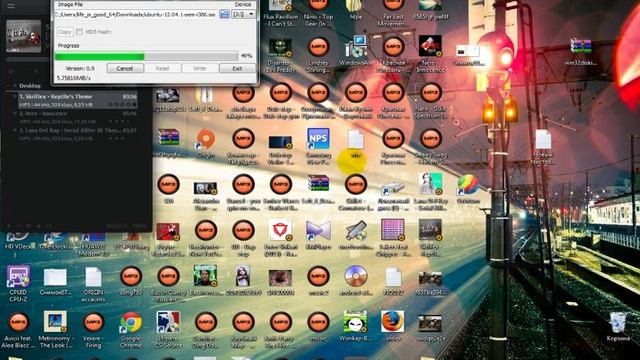This screenshot has height=360, width=640.
Task: Select the win32diski... archive icon
Action: (580, 51)
